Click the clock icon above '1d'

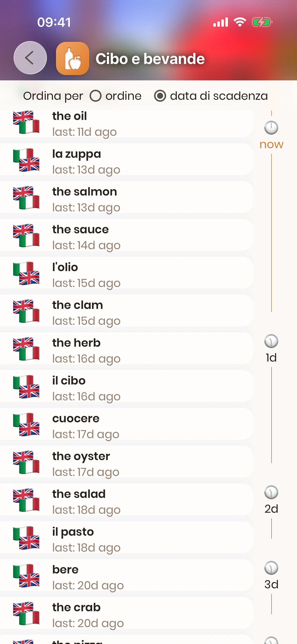271,341
